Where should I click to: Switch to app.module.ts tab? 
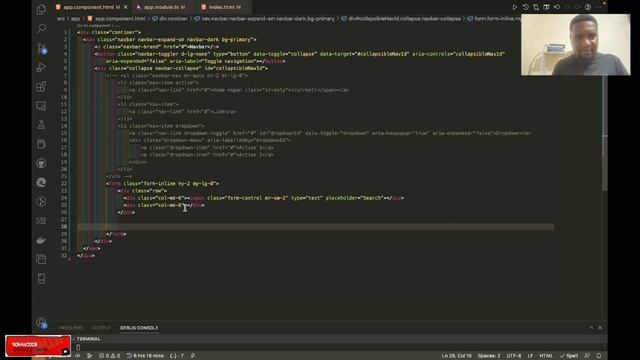pos(164,7)
